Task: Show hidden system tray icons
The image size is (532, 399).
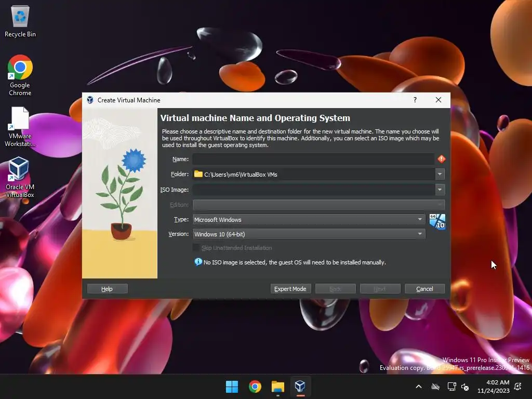Action: (419, 387)
